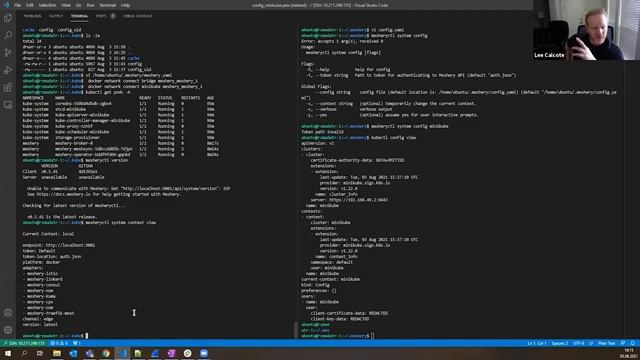Click the forwarded ports status item
640x360 pixels.
76,343
